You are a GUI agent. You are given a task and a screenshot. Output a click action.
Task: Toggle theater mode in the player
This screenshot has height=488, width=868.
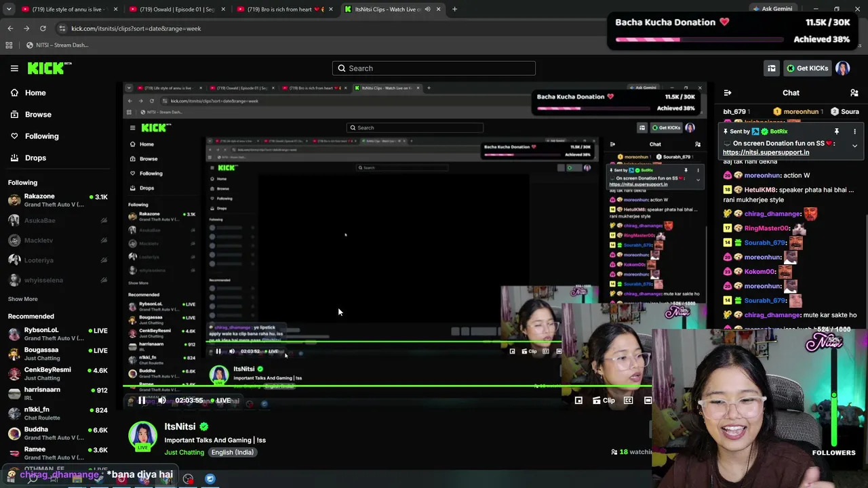coord(648,401)
